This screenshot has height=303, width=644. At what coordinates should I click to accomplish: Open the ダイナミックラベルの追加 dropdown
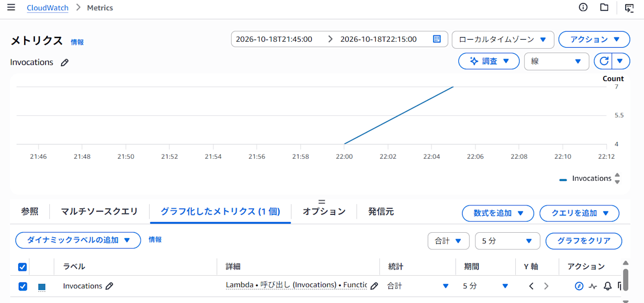point(78,240)
